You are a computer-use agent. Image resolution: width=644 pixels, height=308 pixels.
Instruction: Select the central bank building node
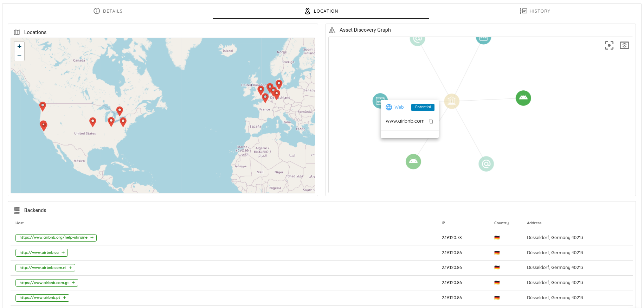(x=452, y=101)
